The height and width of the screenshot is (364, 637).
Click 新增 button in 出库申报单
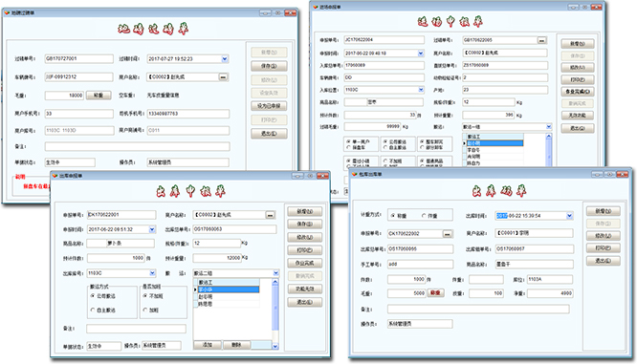305,211
